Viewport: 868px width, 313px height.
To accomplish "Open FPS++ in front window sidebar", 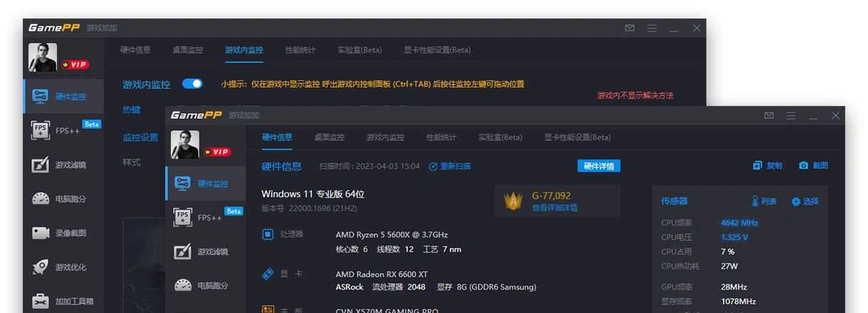I will coord(206,218).
